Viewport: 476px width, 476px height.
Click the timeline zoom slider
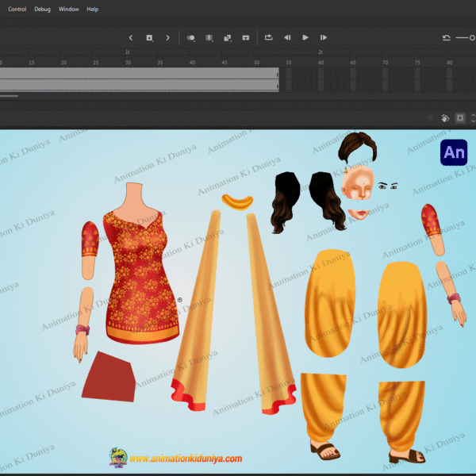click(x=466, y=37)
